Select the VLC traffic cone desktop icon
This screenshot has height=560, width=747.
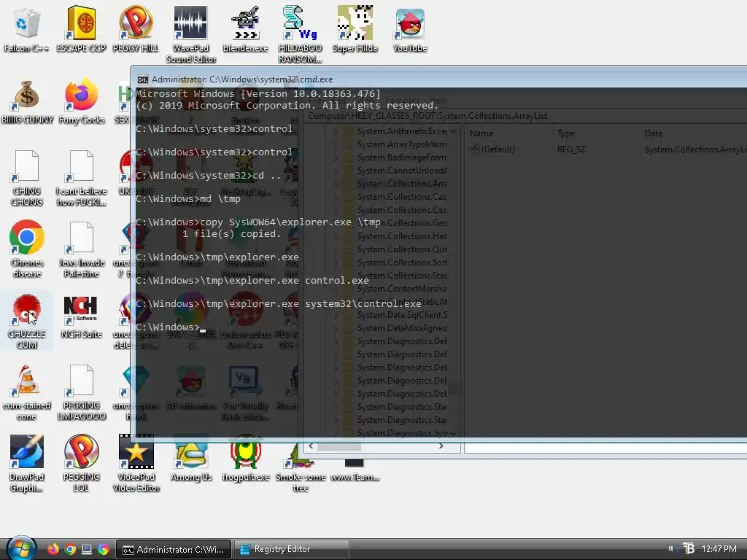click(x=27, y=392)
